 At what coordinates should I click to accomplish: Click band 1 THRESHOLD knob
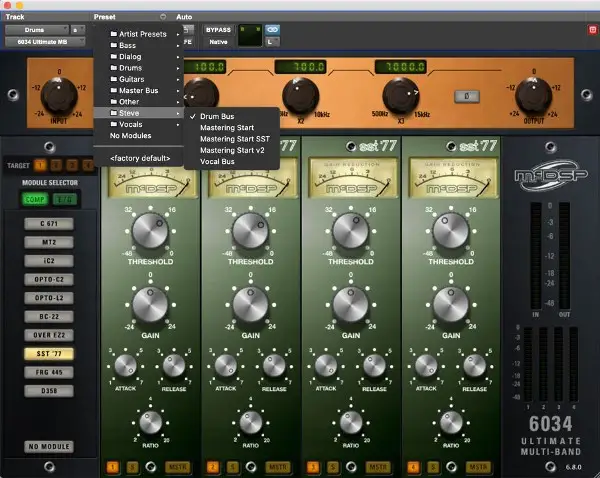tap(150, 231)
